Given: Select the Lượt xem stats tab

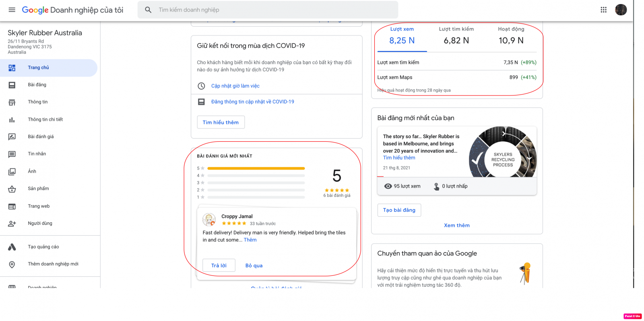Looking at the screenshot, I should [x=402, y=36].
